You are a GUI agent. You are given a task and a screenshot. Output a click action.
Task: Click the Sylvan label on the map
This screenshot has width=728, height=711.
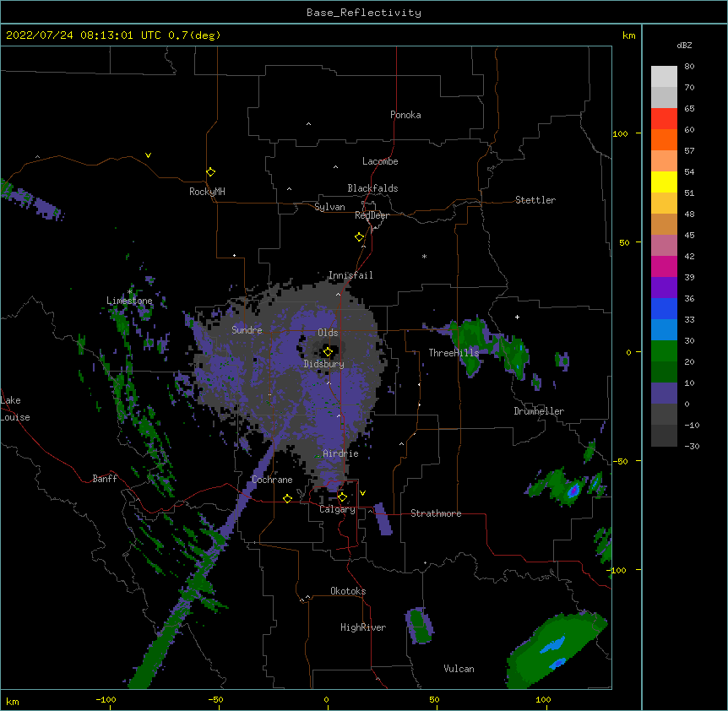tap(329, 207)
